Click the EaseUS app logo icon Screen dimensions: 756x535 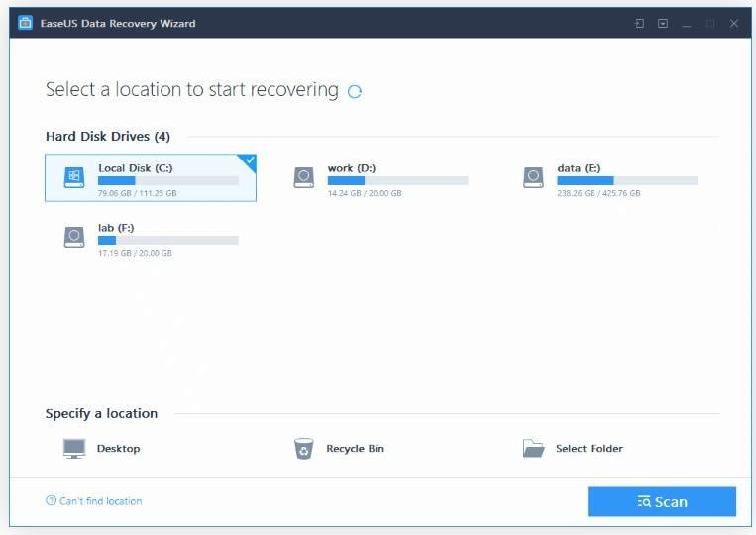[x=25, y=23]
